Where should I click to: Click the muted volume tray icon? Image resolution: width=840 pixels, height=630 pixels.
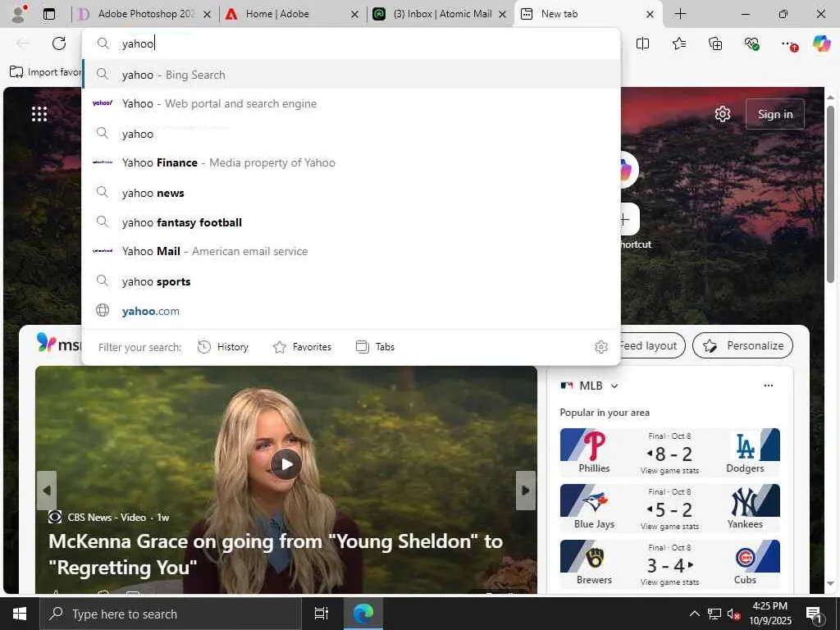coord(734,614)
